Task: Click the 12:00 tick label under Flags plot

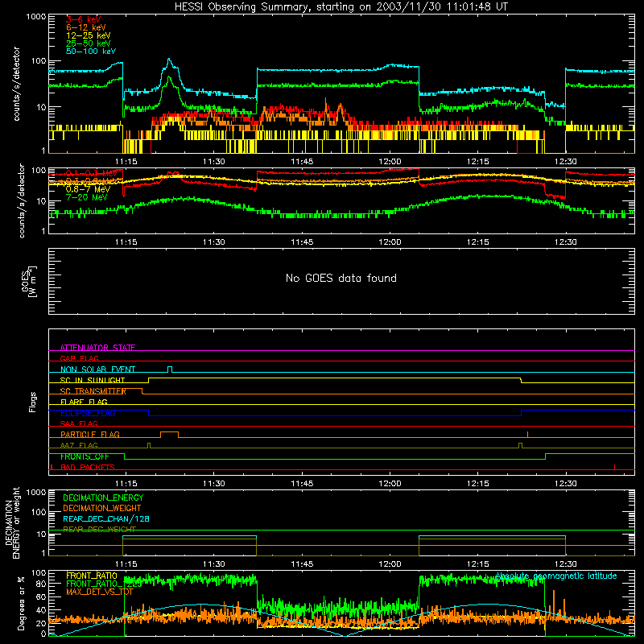Action: [x=390, y=484]
